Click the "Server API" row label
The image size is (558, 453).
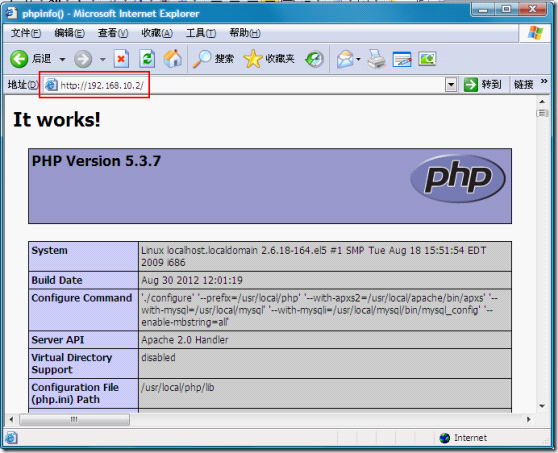tap(58, 340)
